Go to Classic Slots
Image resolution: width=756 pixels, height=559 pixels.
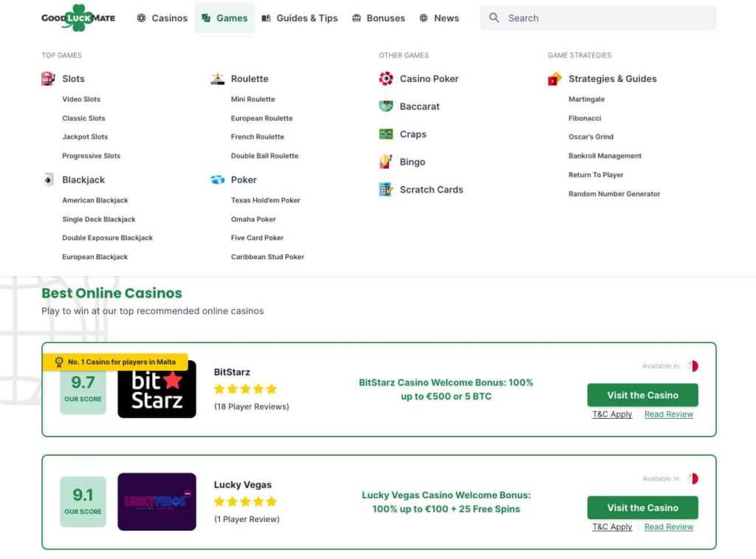click(83, 118)
